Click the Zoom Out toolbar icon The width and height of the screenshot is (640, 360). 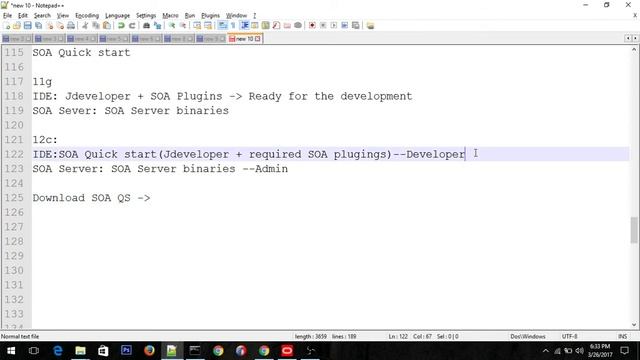183,26
